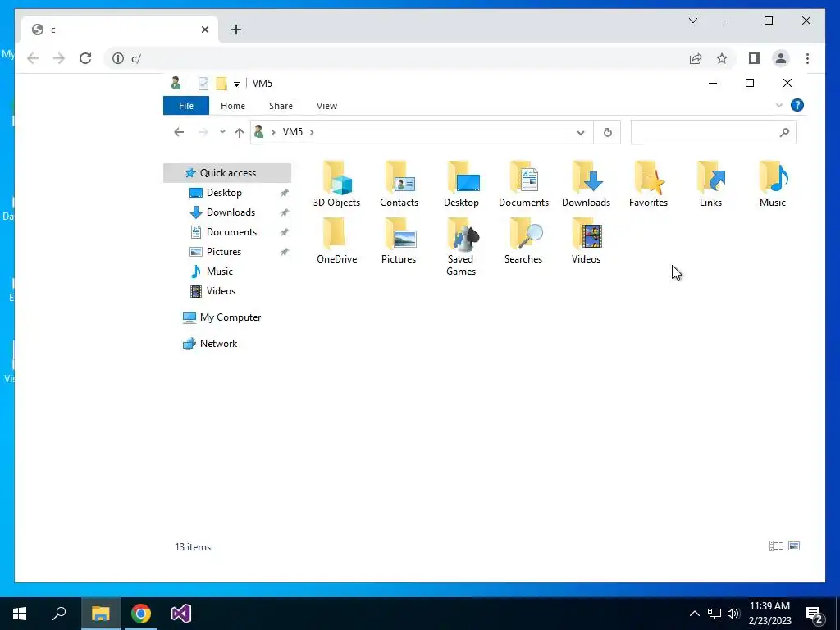Select Network in navigation pane
Viewport: 840px width, 630px height.
[x=218, y=344]
